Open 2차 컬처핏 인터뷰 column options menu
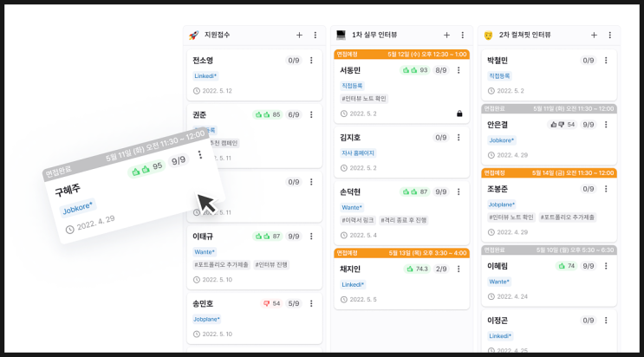Image resolution: width=644 pixels, height=357 pixels. point(609,36)
